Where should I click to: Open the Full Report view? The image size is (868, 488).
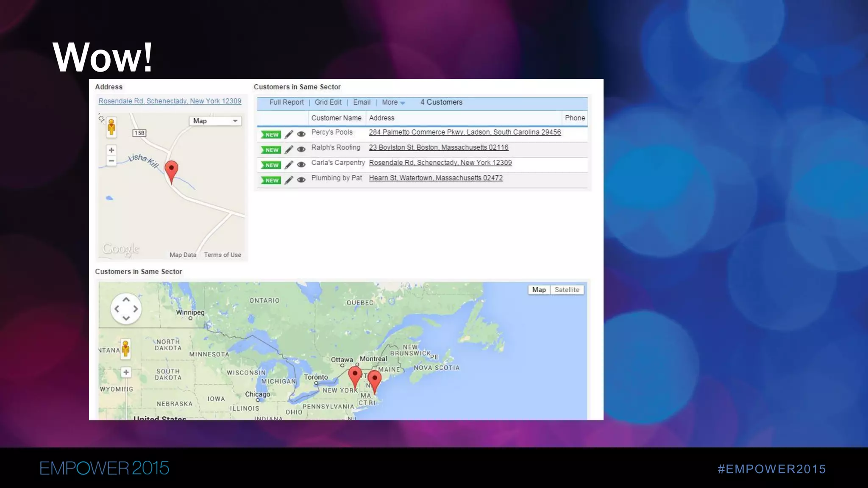pyautogui.click(x=287, y=103)
